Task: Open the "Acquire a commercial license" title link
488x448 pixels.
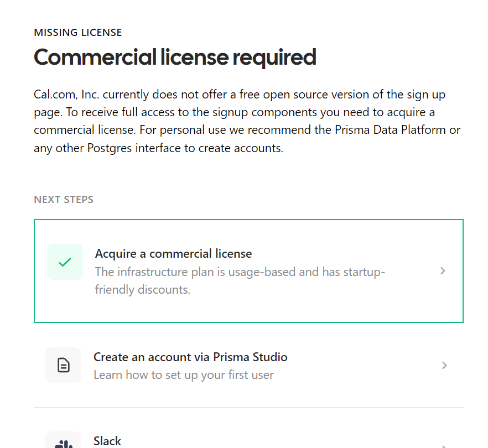Action: [173, 254]
